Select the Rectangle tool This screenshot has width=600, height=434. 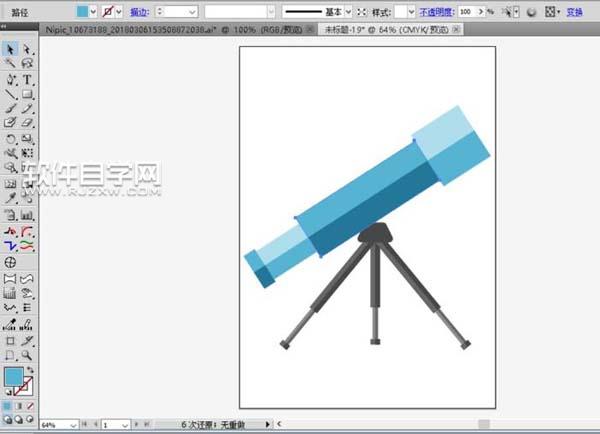click(27, 94)
